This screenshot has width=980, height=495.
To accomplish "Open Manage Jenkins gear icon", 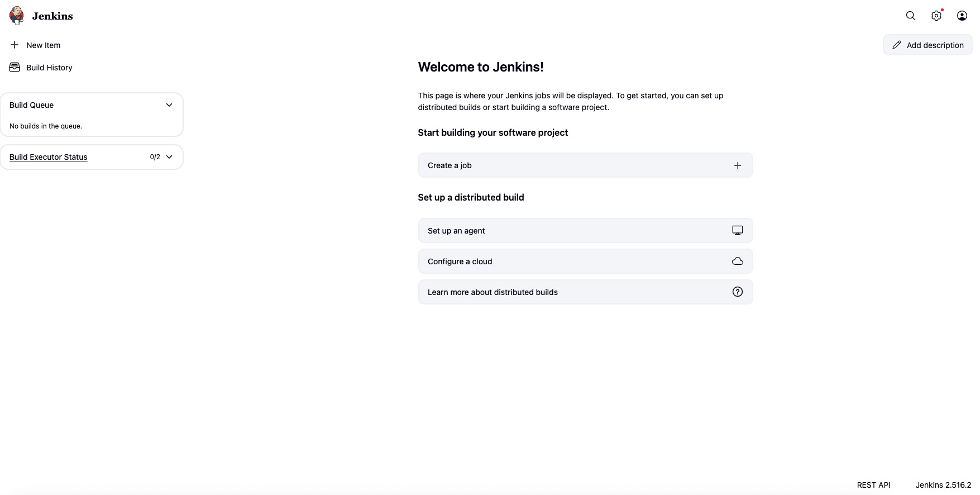I will 936,16.
